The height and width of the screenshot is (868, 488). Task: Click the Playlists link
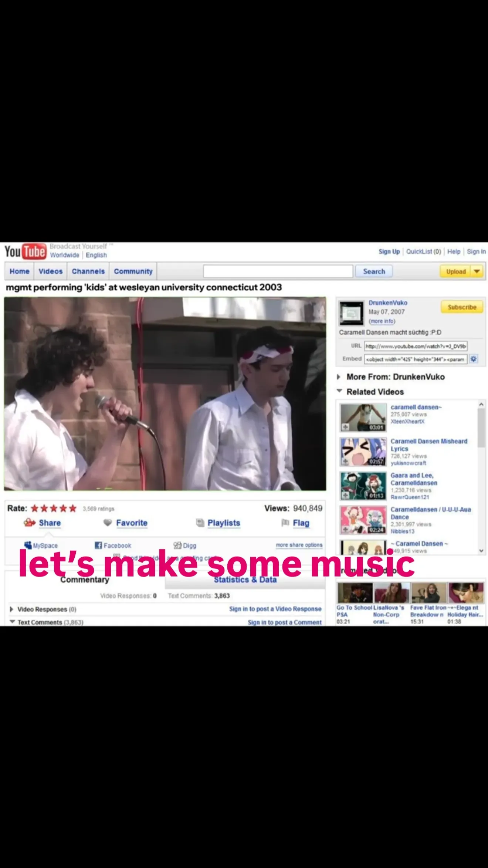(224, 523)
